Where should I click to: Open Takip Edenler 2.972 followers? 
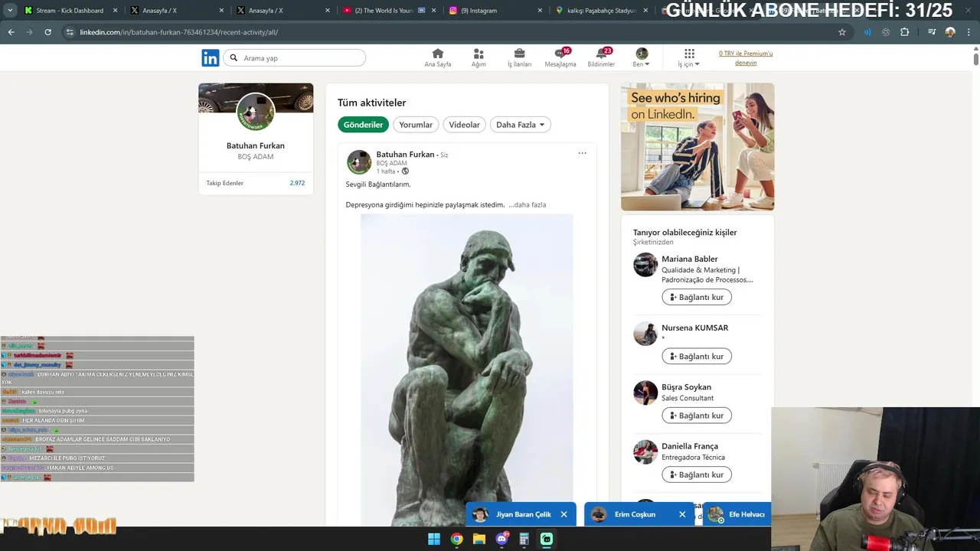pos(256,183)
